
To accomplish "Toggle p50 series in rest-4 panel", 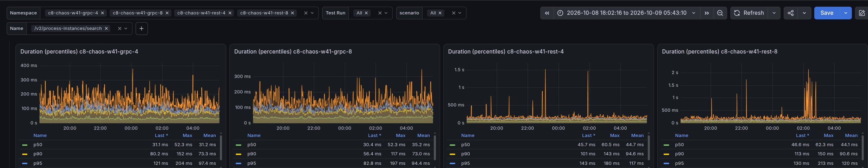I will click(x=465, y=145).
